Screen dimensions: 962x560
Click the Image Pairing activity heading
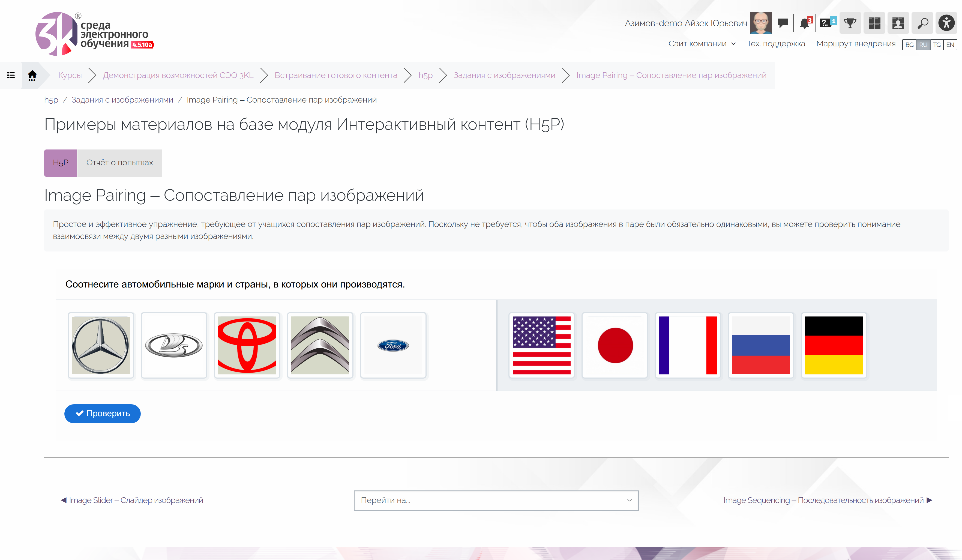[x=234, y=196]
